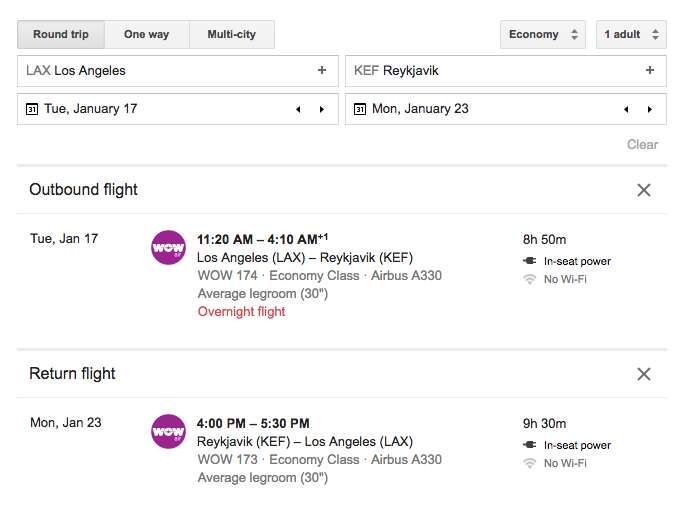Go to previous departure date arrow
This screenshot has height=510, width=683.
298,109
